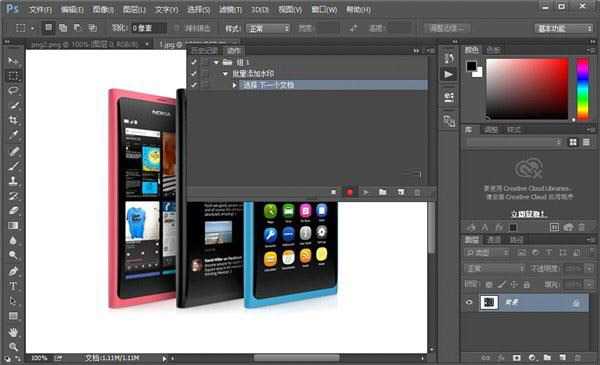Screen dimensions: 600x365
Task: Select the Horizontal Type tool
Action: click(x=13, y=286)
